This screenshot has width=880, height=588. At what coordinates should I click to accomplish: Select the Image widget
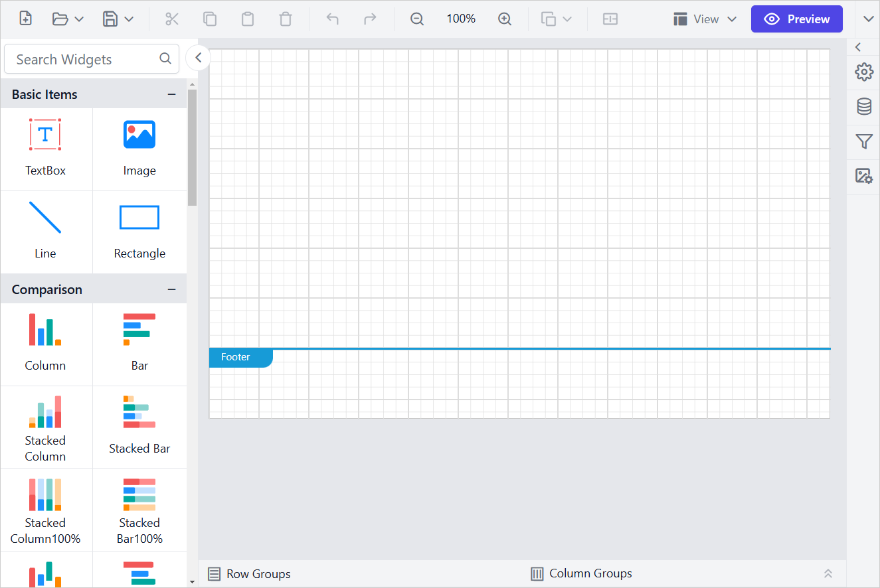(139, 149)
